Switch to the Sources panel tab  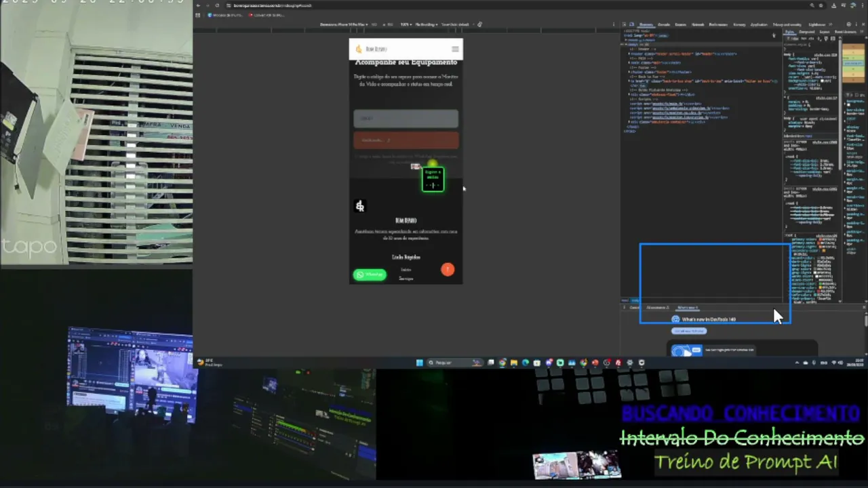click(x=680, y=24)
